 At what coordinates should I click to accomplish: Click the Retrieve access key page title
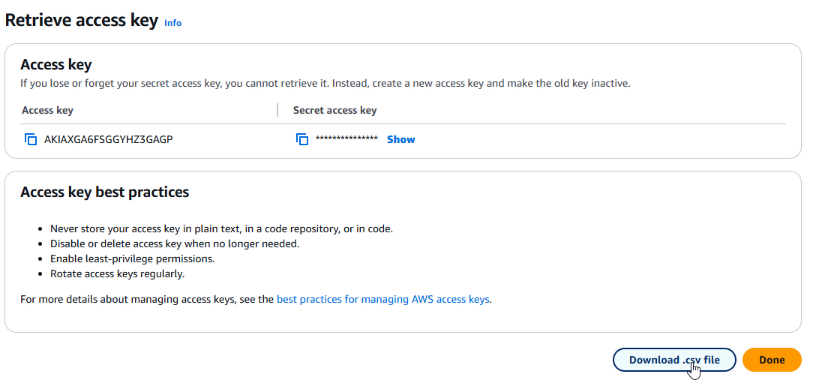coord(81,21)
